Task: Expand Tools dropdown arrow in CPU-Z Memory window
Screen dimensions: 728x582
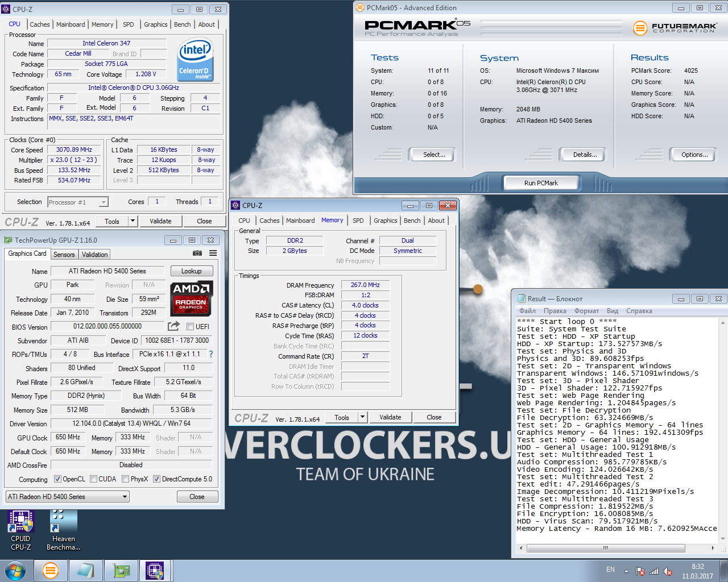Action: pos(363,417)
